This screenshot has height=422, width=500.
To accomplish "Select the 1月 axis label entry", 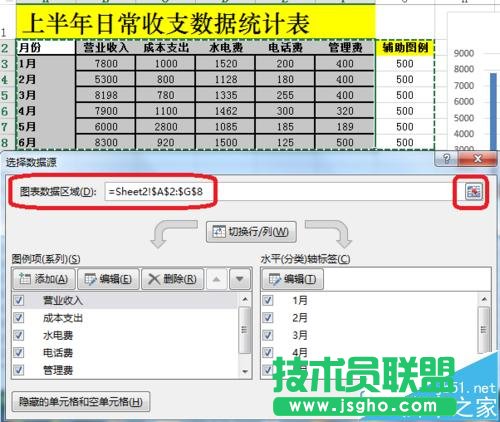I will point(300,300).
